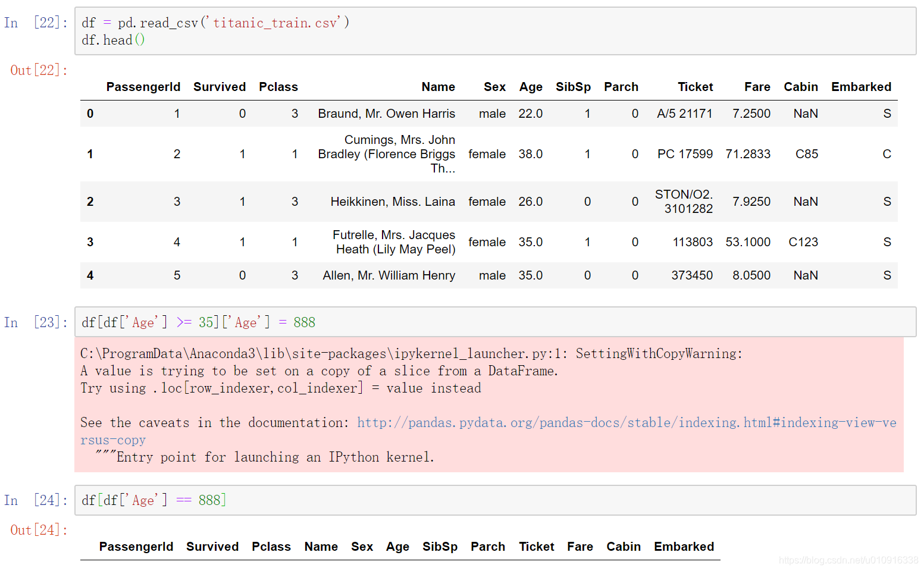Click Survived header in first table
924x571 pixels.
(220, 87)
